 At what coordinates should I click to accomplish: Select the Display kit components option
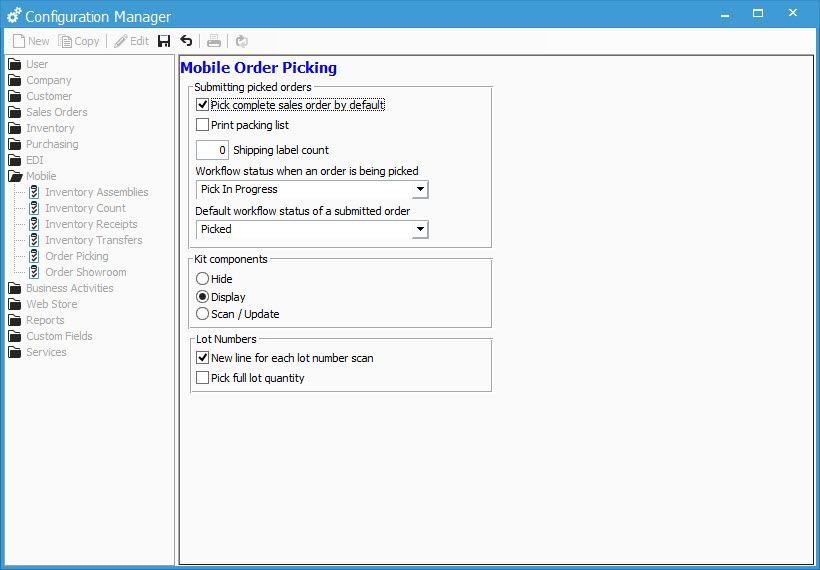(202, 297)
